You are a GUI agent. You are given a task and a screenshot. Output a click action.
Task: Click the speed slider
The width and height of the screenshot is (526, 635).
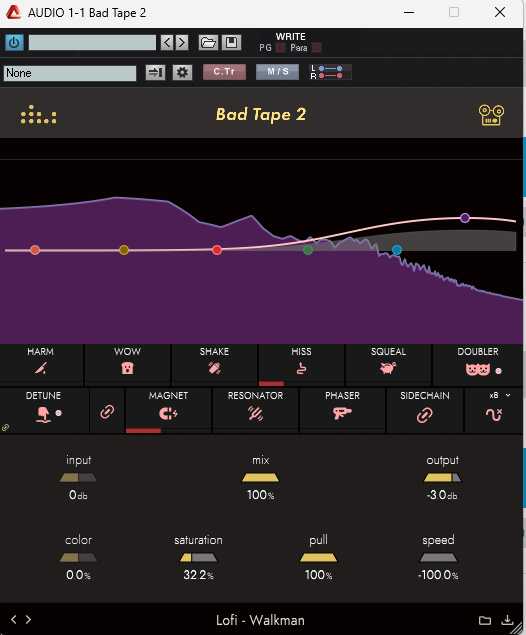click(x=438, y=558)
